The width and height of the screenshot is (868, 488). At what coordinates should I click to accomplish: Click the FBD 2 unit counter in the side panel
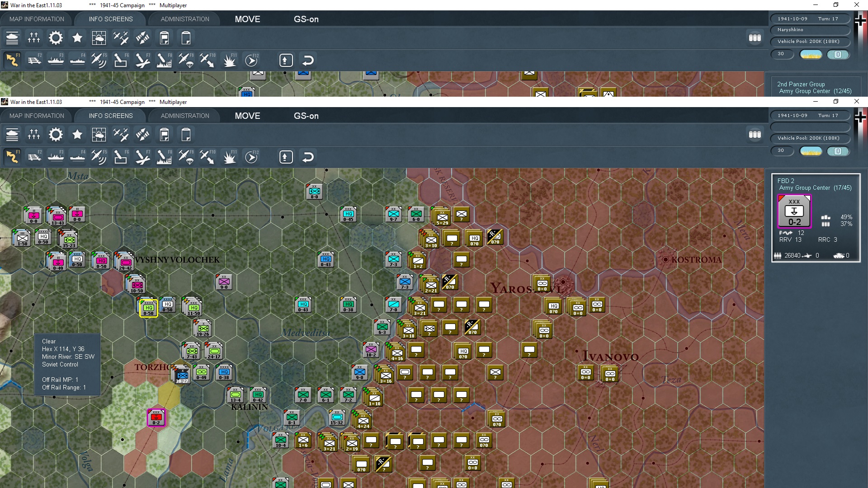point(794,211)
